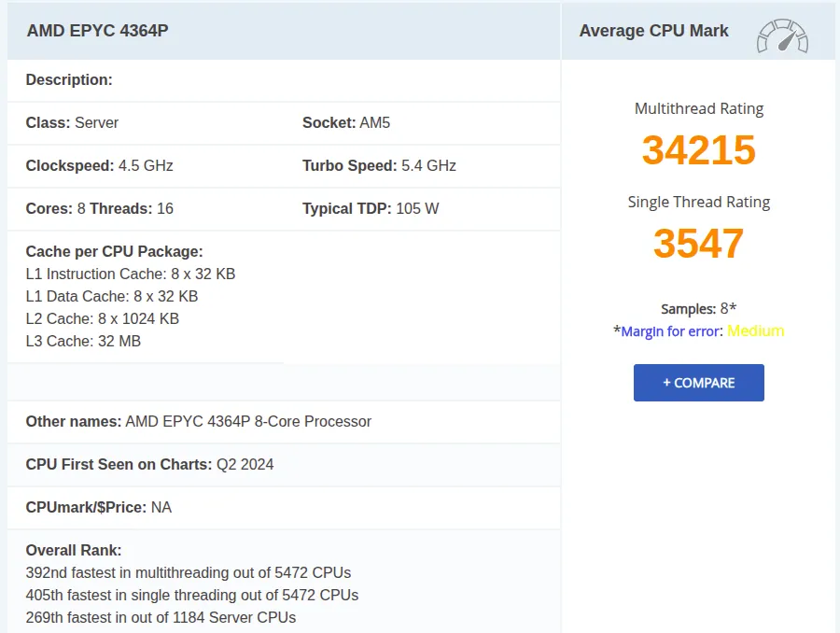Open the CPU First Seen on Charts entry
Screen dimensions: 840x633
tap(149, 464)
